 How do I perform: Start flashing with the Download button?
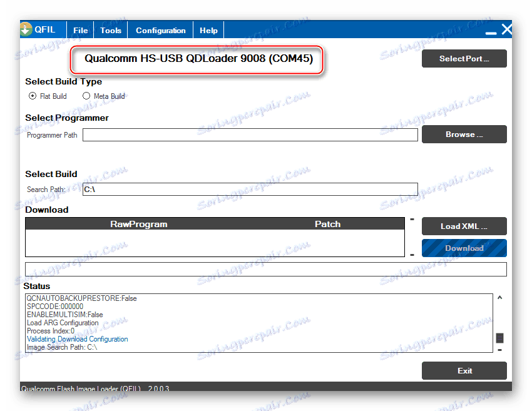click(x=464, y=248)
